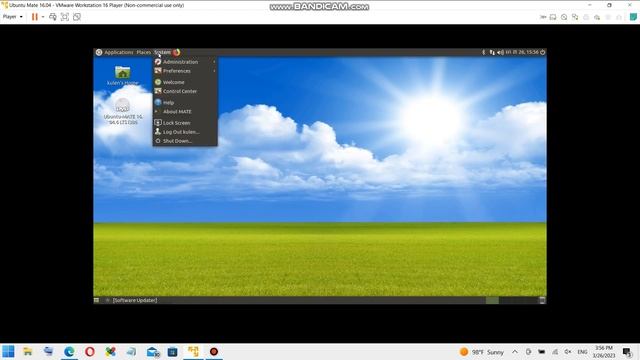
Task: Open the Home folder desktop icon
Action: [x=122, y=76]
